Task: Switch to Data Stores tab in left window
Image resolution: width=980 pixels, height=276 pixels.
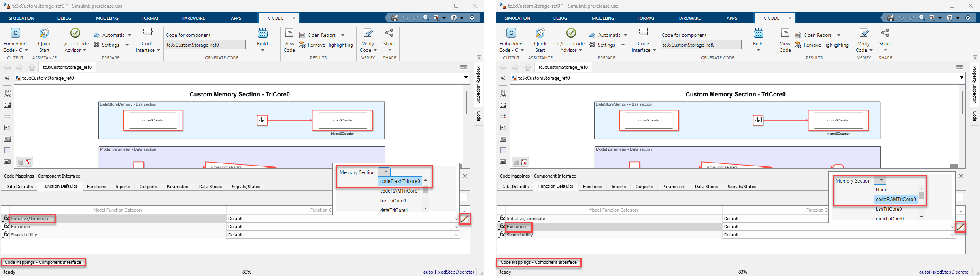Action: [210, 187]
